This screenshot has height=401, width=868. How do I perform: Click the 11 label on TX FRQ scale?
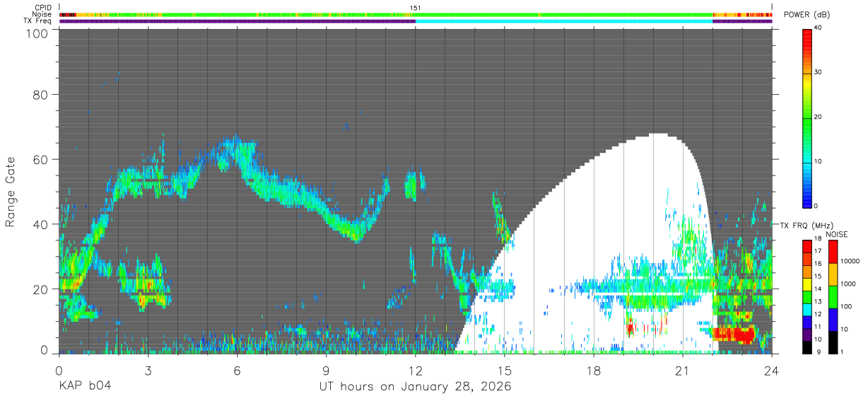point(819,327)
